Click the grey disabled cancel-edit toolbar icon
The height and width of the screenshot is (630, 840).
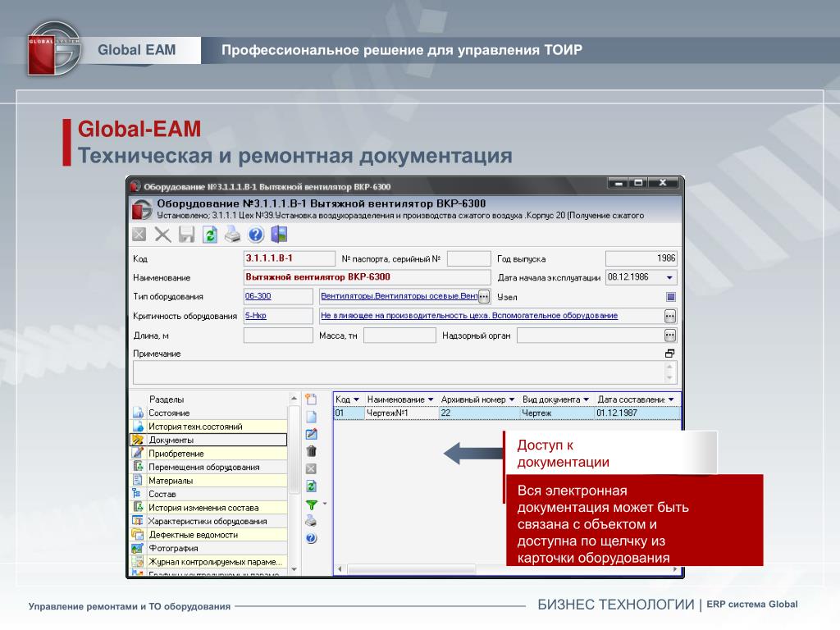[x=139, y=235]
